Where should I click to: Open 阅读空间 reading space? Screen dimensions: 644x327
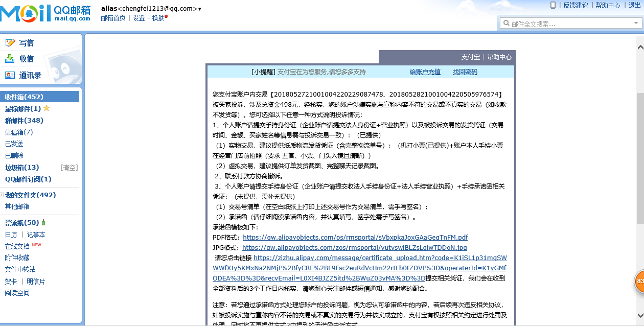click(17, 293)
